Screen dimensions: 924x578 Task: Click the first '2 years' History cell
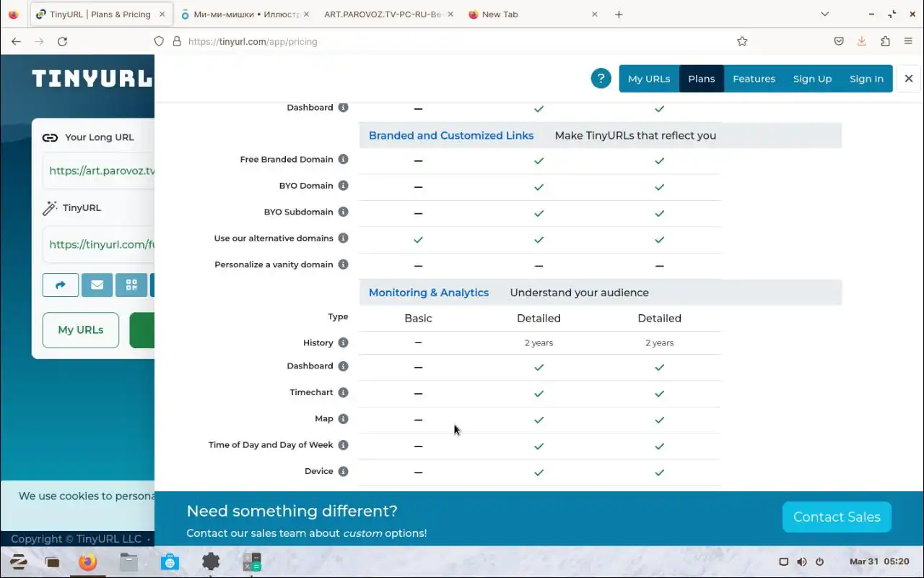539,343
